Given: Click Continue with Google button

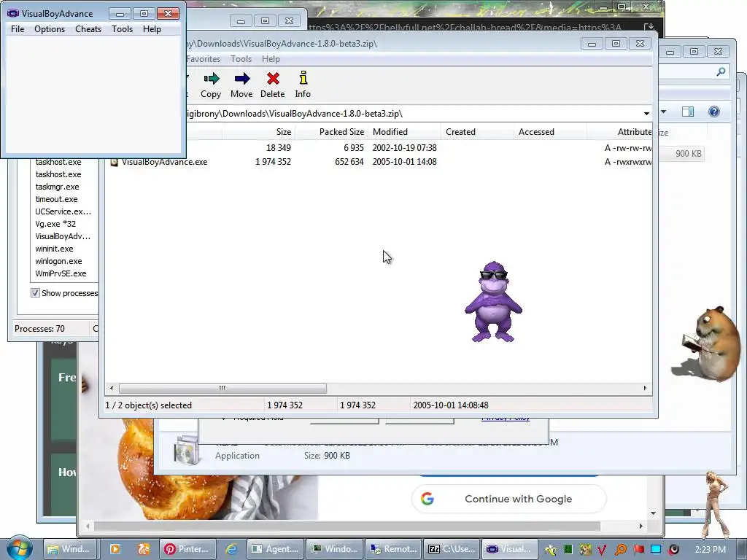Looking at the screenshot, I should (x=508, y=499).
